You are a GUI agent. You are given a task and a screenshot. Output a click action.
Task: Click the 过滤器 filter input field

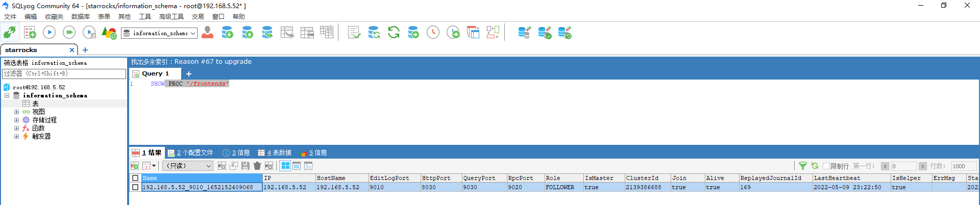tap(64, 73)
